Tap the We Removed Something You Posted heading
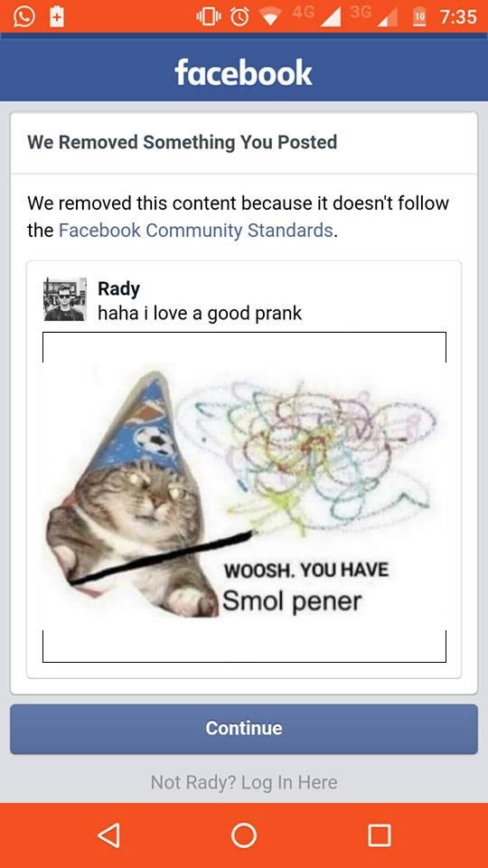 182,142
